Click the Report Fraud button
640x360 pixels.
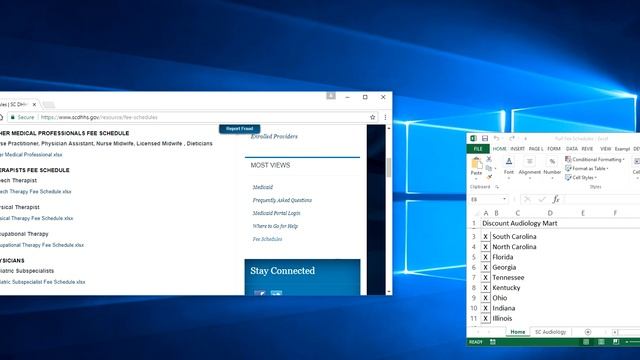tap(240, 129)
